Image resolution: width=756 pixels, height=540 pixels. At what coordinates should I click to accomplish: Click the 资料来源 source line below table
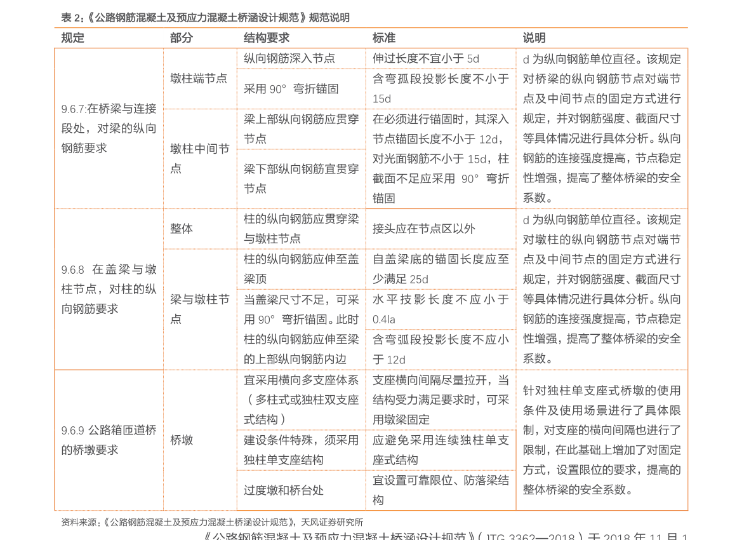(x=212, y=522)
